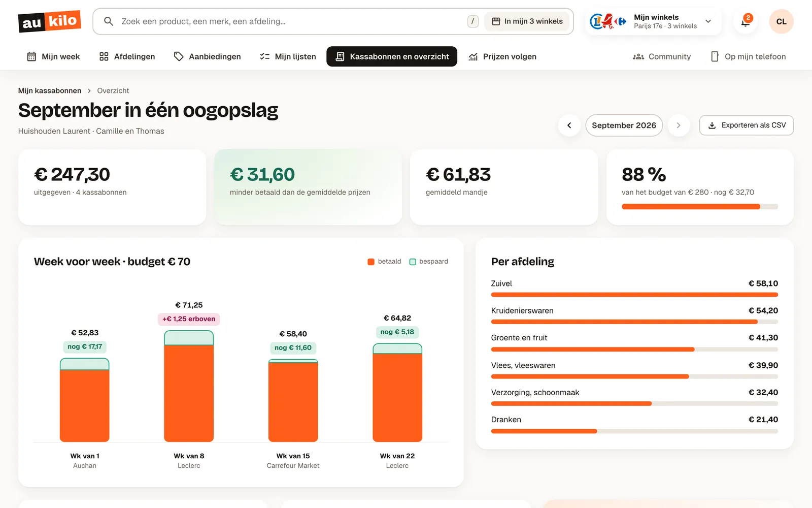Image resolution: width=812 pixels, height=508 pixels.
Task: Click the store logos in Mijn winkels
Action: coord(608,21)
